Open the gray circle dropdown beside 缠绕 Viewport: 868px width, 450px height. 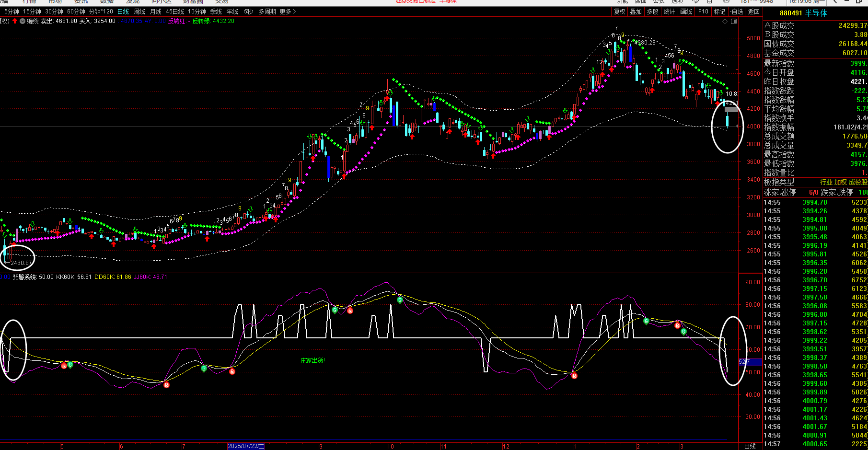[22, 21]
